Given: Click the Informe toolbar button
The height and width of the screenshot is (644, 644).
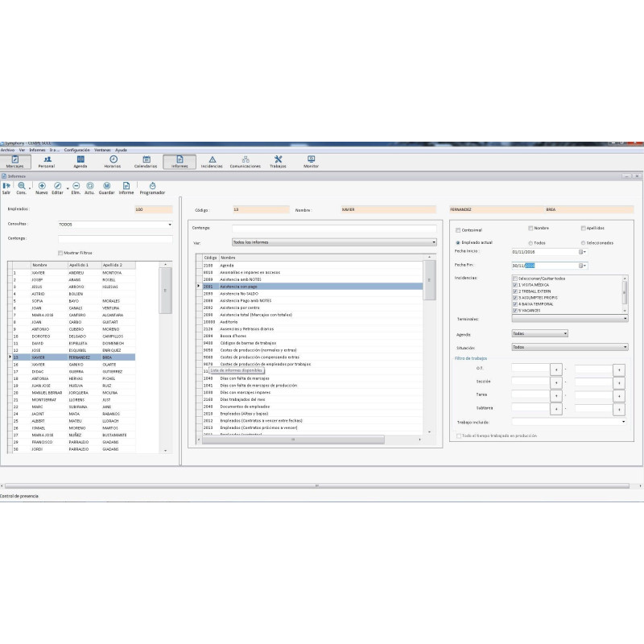Looking at the screenshot, I should (126, 188).
